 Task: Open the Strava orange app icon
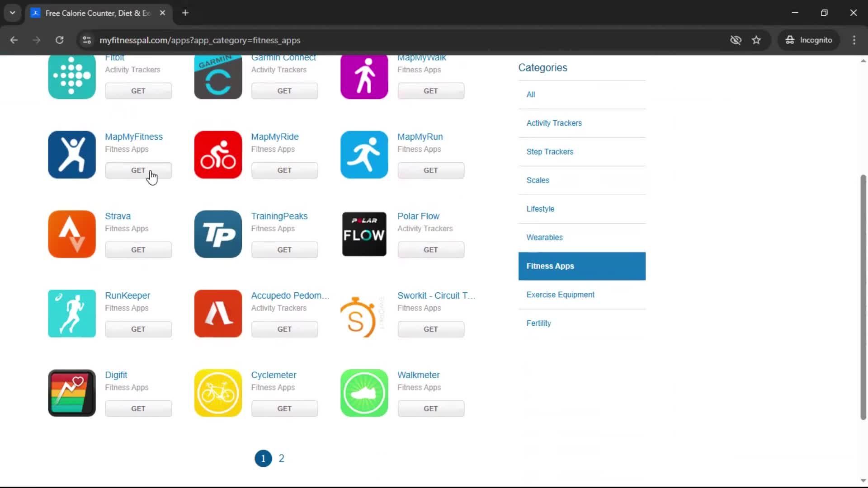pyautogui.click(x=72, y=234)
